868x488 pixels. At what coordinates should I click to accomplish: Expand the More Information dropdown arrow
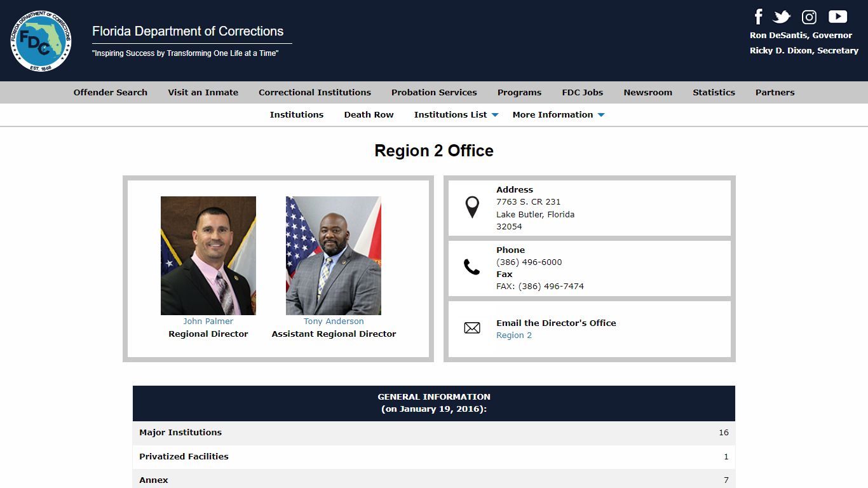coord(601,115)
